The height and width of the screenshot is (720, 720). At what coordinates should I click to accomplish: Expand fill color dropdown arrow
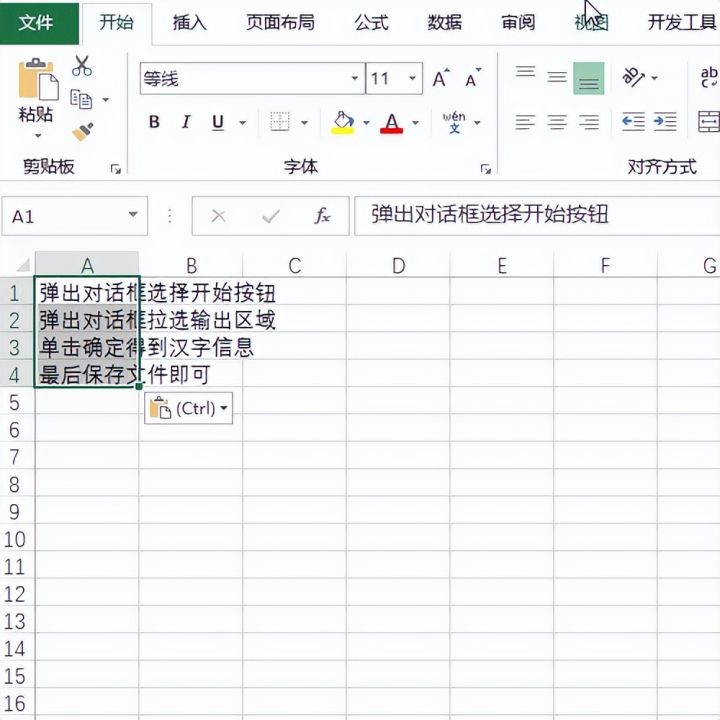(x=366, y=123)
